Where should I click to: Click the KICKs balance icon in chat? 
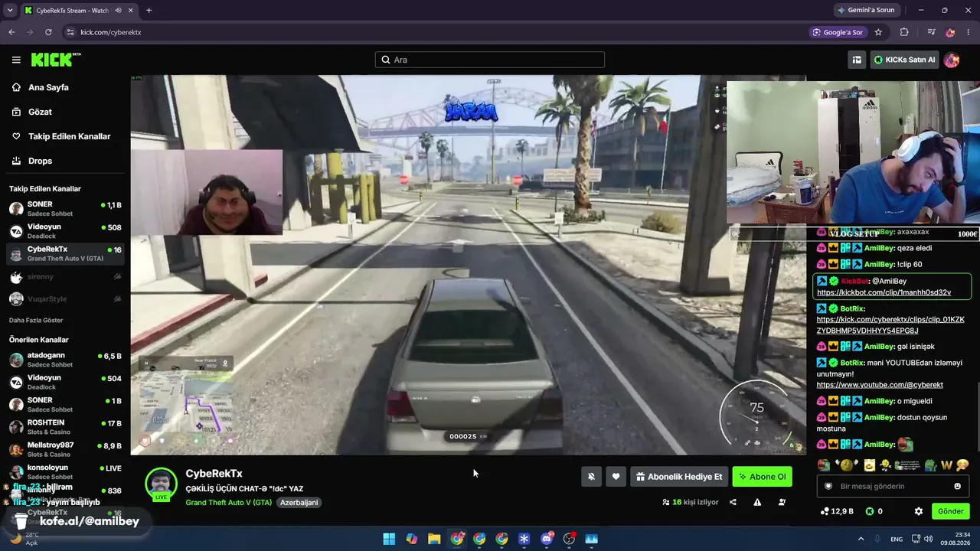[874, 511]
